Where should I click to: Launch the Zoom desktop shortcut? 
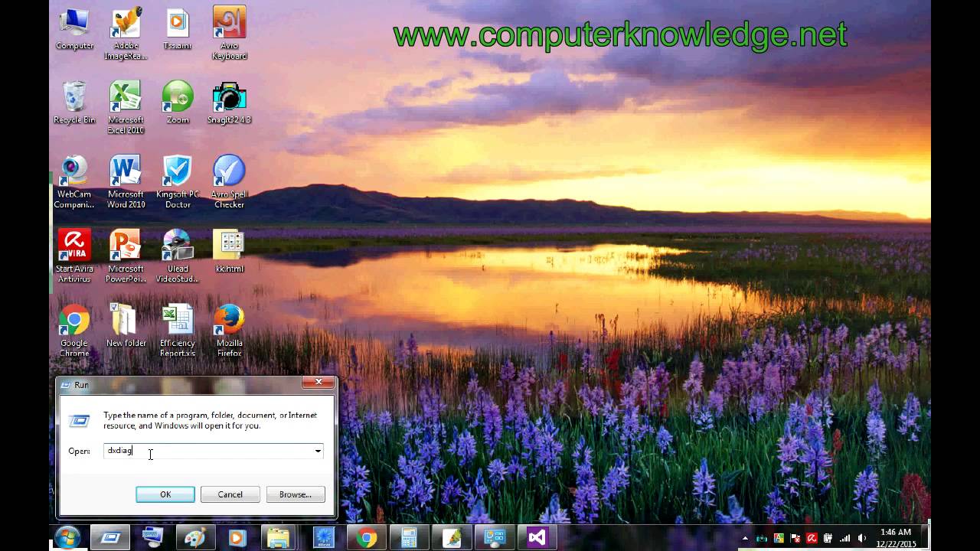coord(178,103)
